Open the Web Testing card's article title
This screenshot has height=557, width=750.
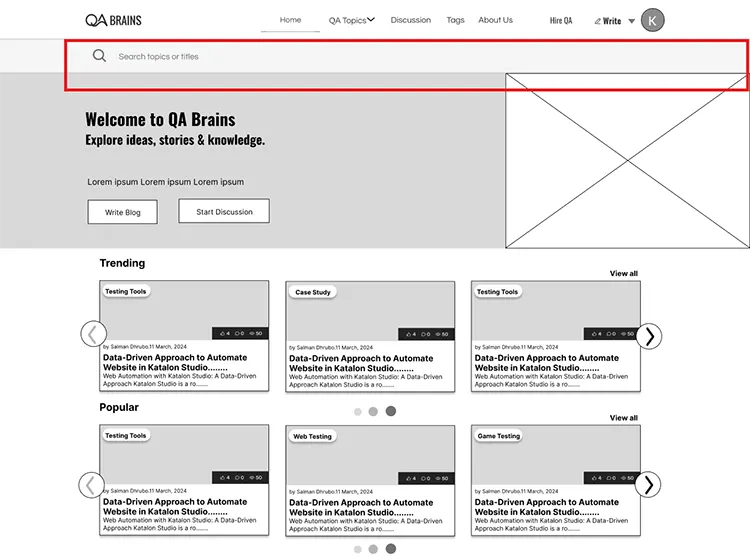click(x=361, y=507)
